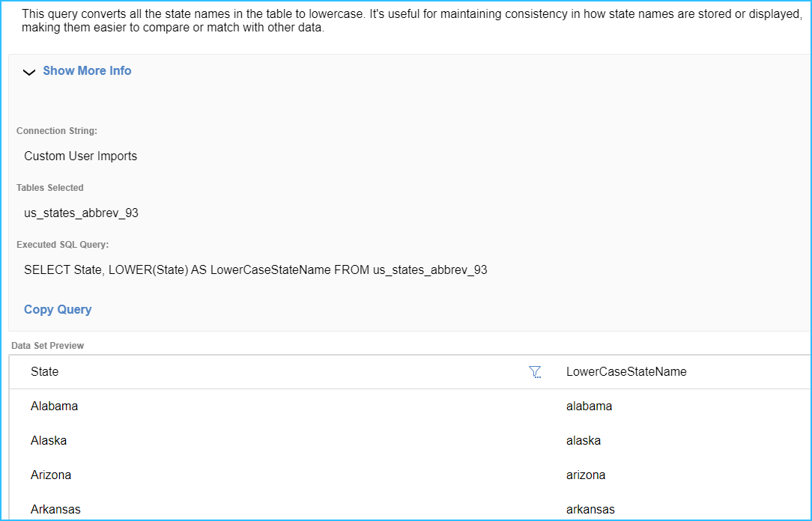812x521 pixels.
Task: Select the Arizona cell
Action: (51, 475)
